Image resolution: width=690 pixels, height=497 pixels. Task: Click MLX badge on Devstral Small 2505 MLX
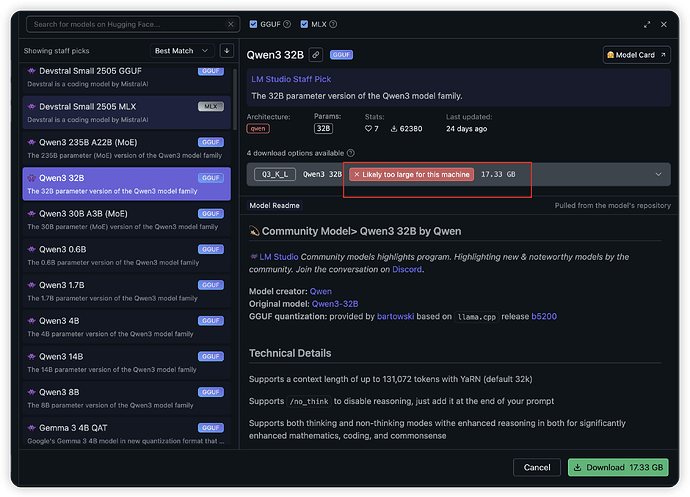[211, 107]
